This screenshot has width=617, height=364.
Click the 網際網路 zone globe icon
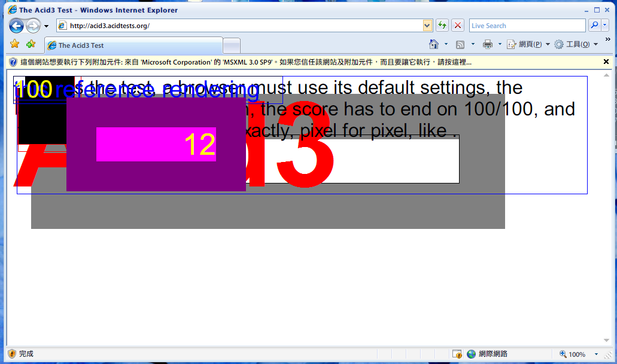[471, 354]
